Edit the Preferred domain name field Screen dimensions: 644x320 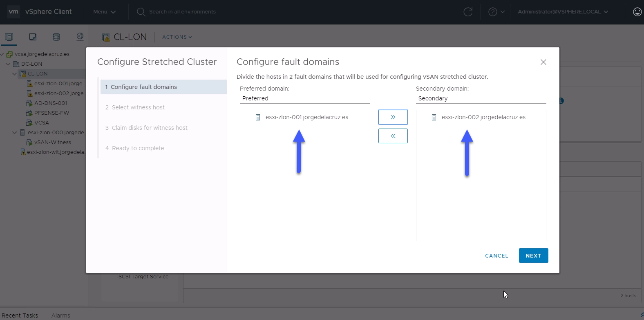(305, 98)
